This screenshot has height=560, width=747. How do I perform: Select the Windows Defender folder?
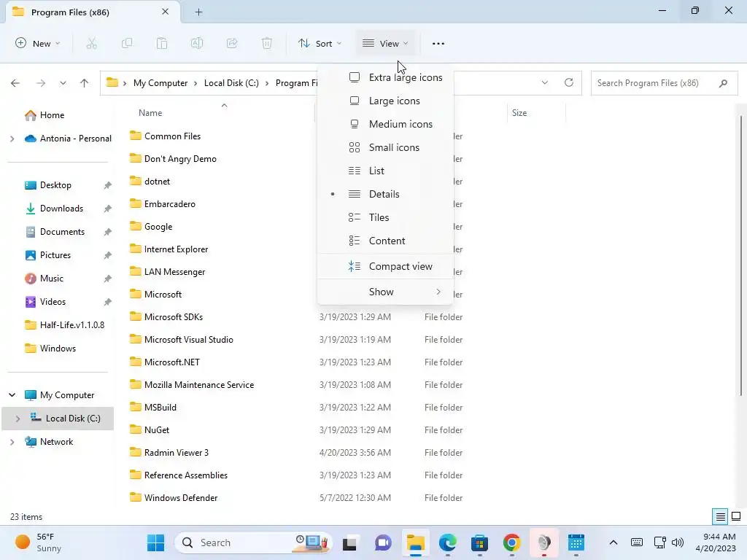tap(181, 497)
